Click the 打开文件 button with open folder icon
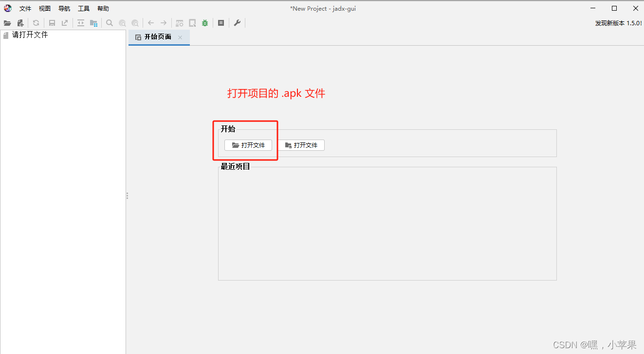 pos(248,145)
